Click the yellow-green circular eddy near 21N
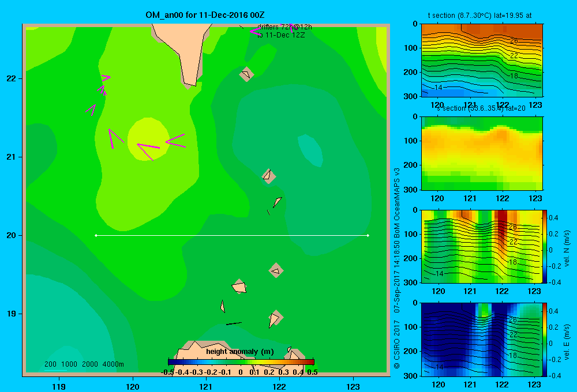 click(x=148, y=139)
